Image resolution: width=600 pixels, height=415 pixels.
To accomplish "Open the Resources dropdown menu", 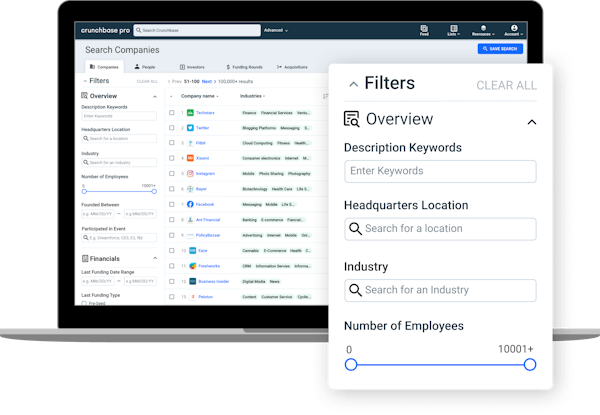I will tap(483, 30).
